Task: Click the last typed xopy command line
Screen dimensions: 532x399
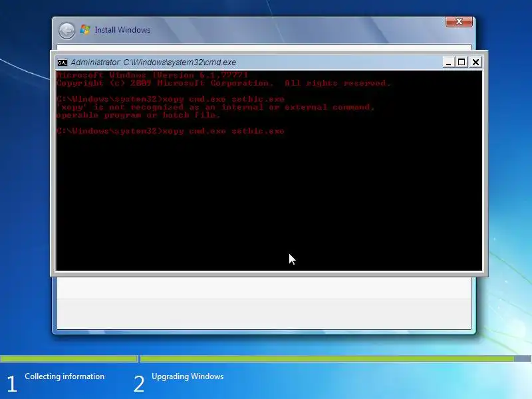Action: [171, 131]
